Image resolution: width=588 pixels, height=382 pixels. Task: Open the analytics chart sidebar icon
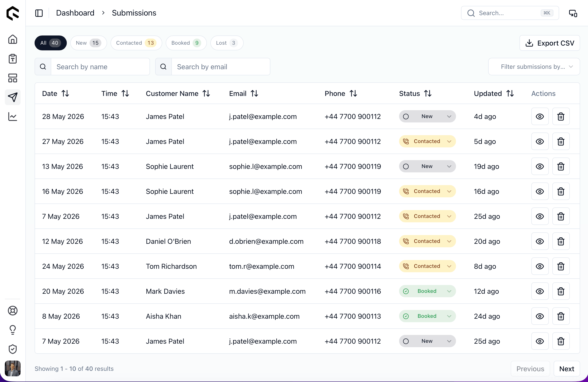point(13,117)
